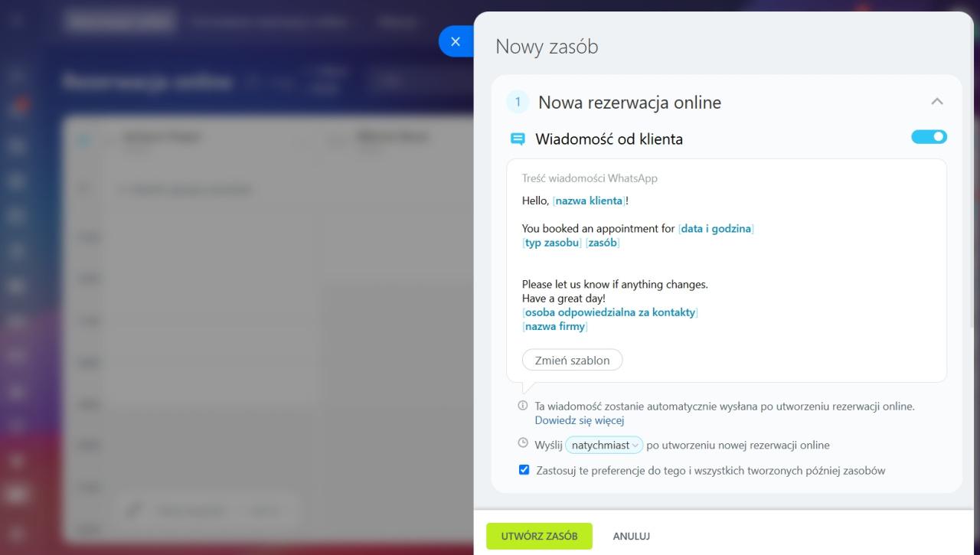Click the UTWÓRZ ZASÓB button
The width and height of the screenshot is (980, 555).
[540, 536]
